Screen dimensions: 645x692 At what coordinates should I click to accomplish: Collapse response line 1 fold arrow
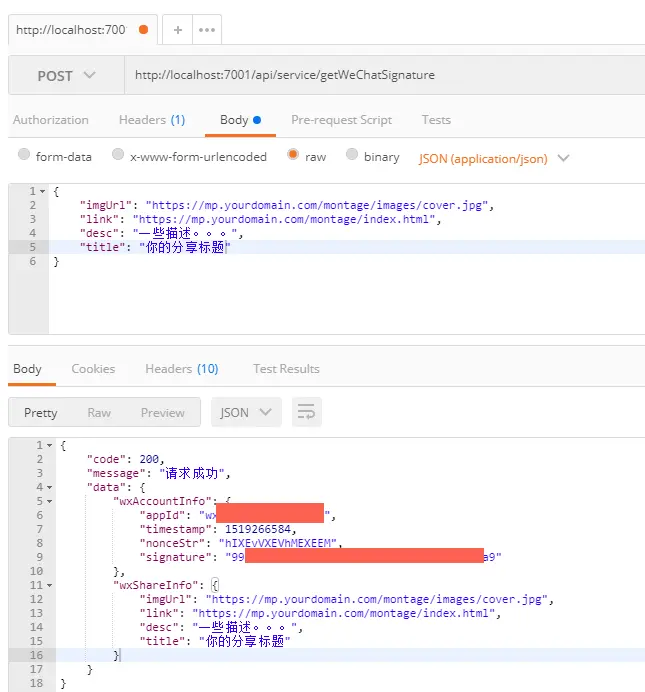coord(49,445)
